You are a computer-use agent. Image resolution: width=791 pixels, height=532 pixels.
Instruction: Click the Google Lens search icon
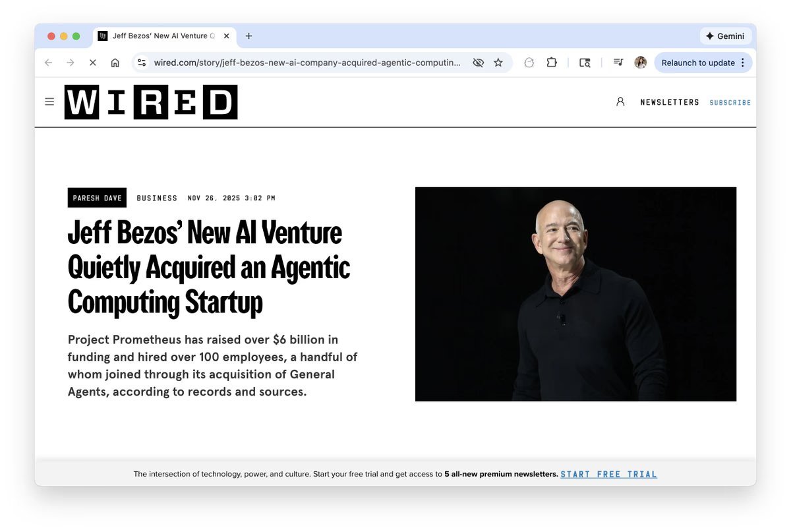[585, 63]
